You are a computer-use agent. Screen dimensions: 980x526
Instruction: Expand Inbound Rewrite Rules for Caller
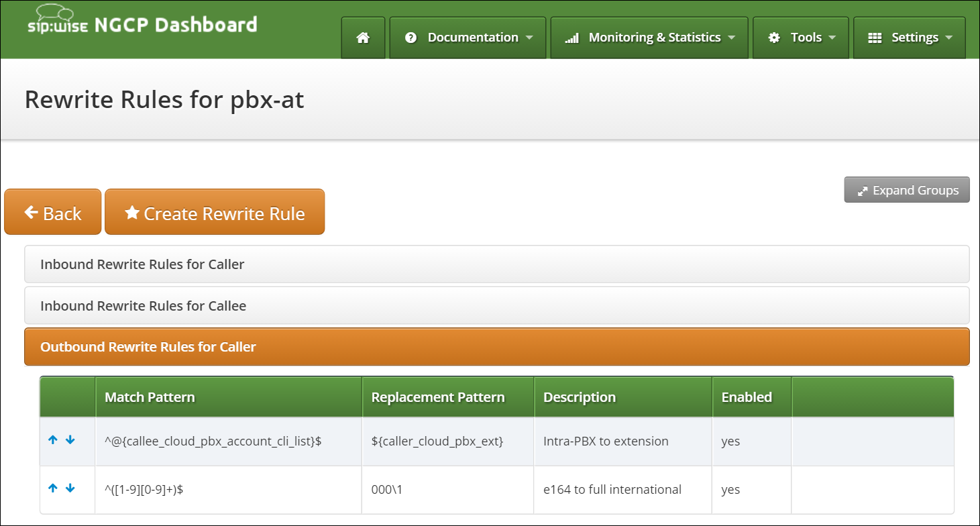click(x=497, y=264)
